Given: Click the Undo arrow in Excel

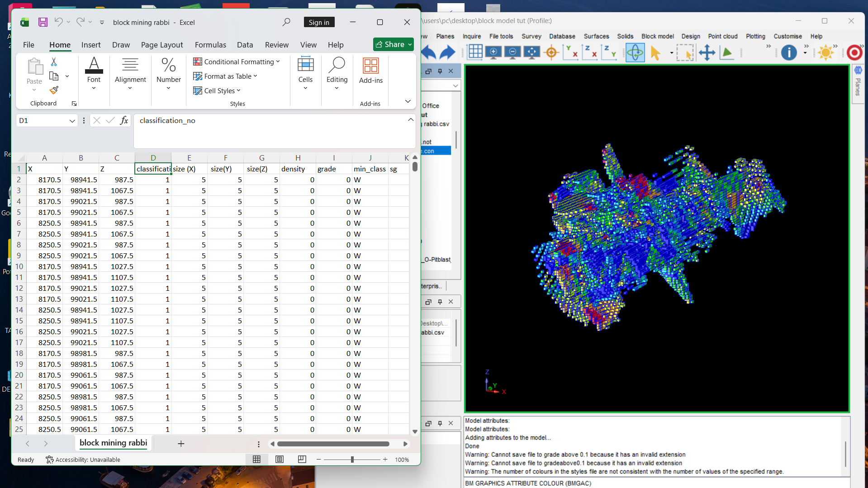Looking at the screenshot, I should (58, 22).
